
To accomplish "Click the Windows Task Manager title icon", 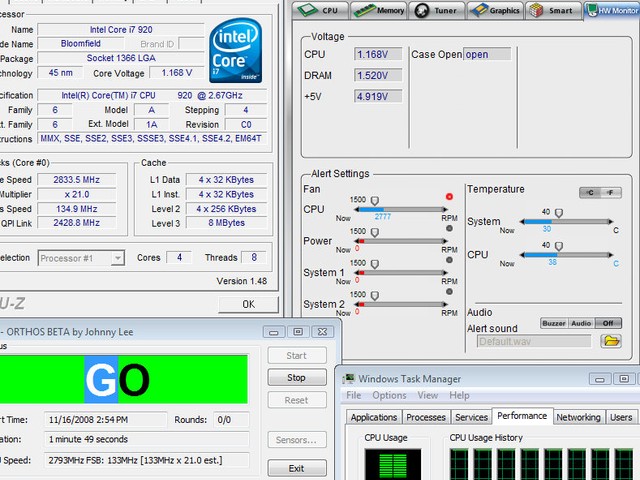I will click(348, 379).
